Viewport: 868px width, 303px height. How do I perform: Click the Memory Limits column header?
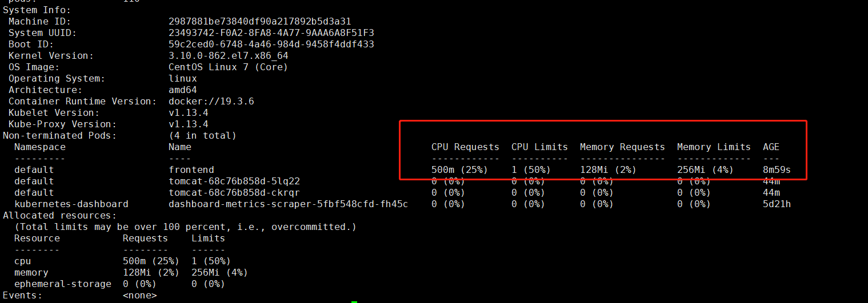(714, 147)
